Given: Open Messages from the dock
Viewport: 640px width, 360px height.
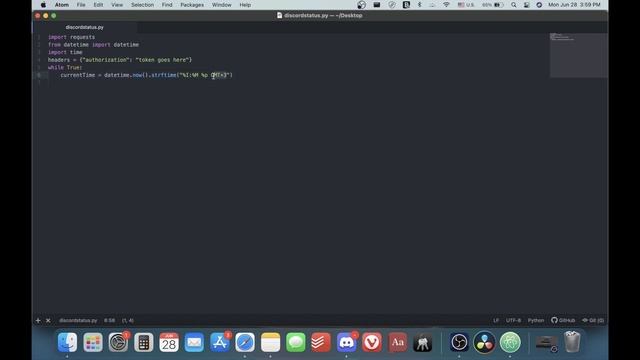Looking at the screenshot, I should click(x=296, y=342).
